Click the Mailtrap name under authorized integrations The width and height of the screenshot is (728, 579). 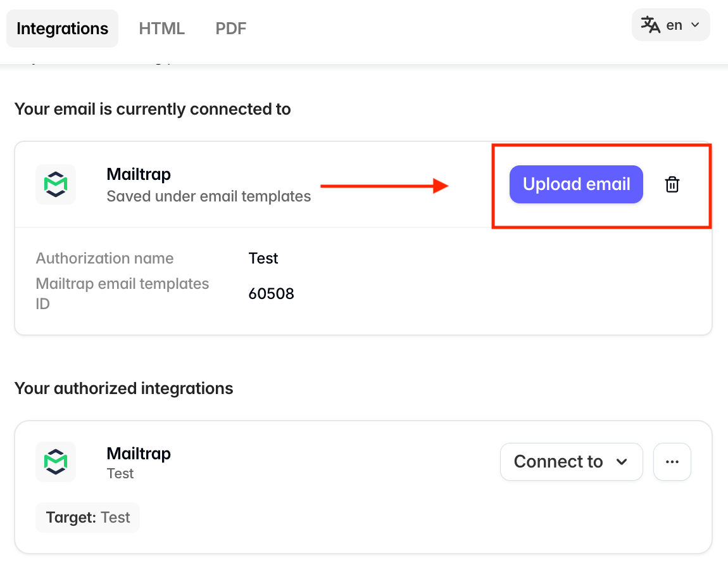point(139,454)
